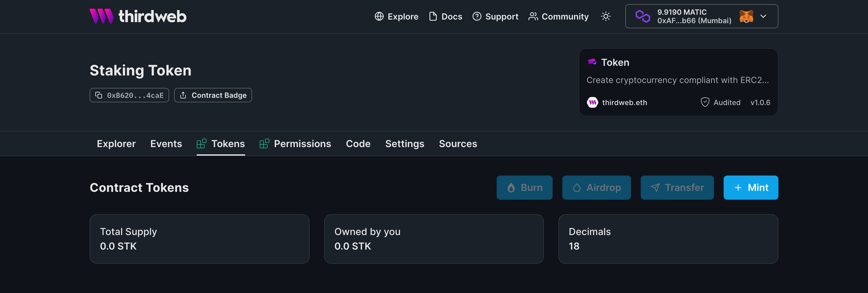Open the Airdrop action
This screenshot has height=293, width=868.
(x=596, y=188)
